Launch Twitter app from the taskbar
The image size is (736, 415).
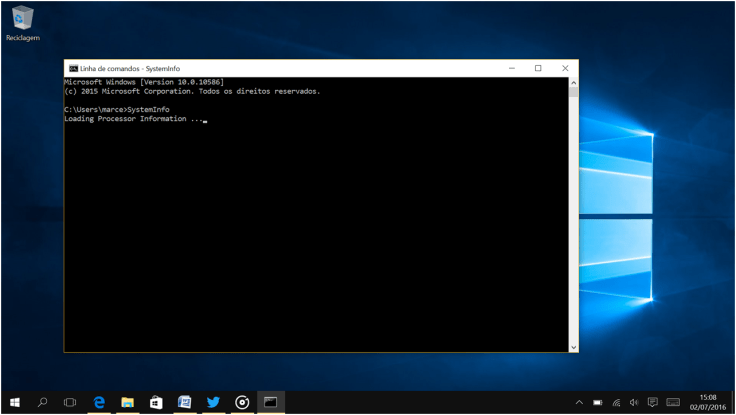click(x=213, y=402)
